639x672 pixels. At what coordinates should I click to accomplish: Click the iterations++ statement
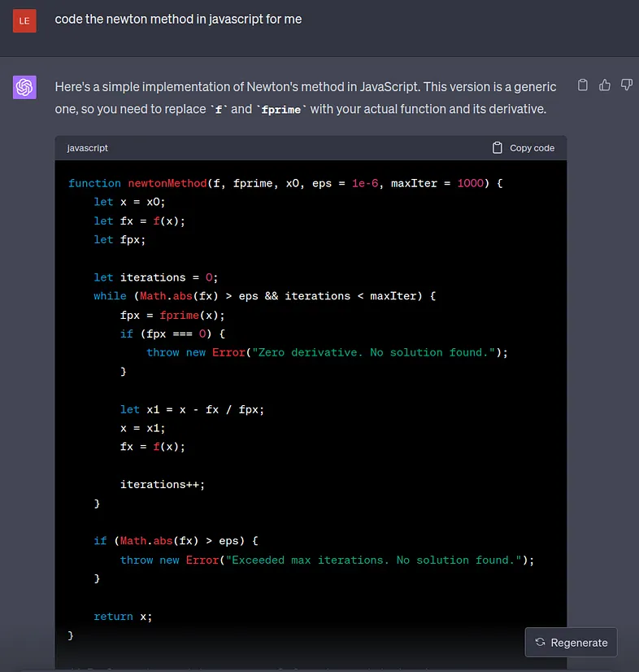[163, 484]
